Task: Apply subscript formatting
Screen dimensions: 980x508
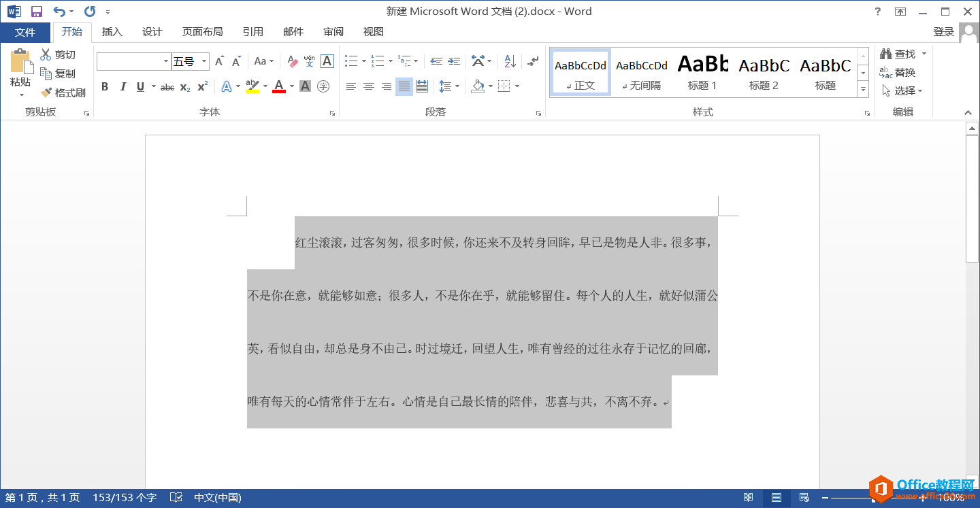Action: click(184, 86)
